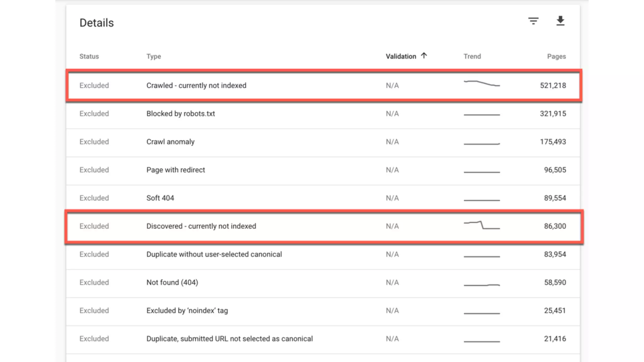Click the Status column header
The image size is (644, 362).
pyautogui.click(x=89, y=56)
